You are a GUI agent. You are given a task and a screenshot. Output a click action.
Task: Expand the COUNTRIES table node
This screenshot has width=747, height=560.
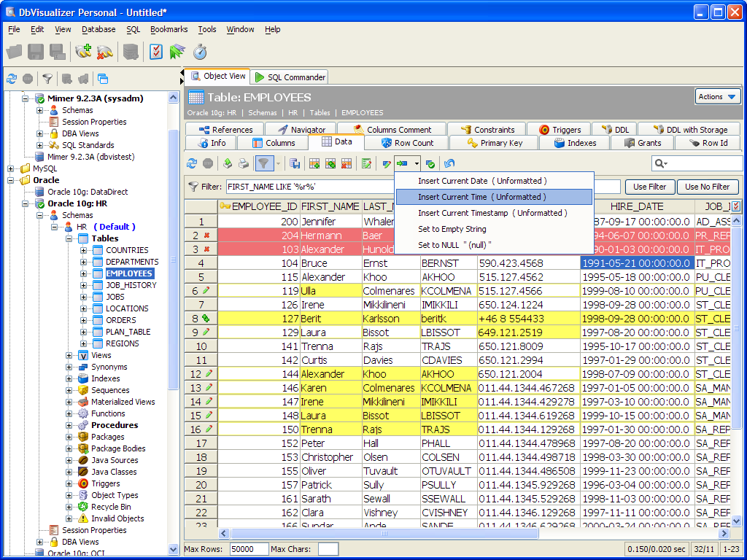pyautogui.click(x=83, y=250)
